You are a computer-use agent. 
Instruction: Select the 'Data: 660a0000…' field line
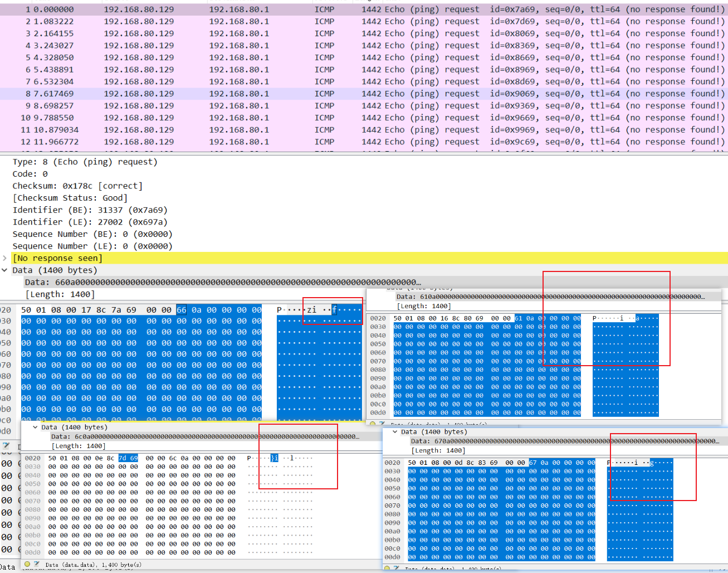click(x=223, y=283)
